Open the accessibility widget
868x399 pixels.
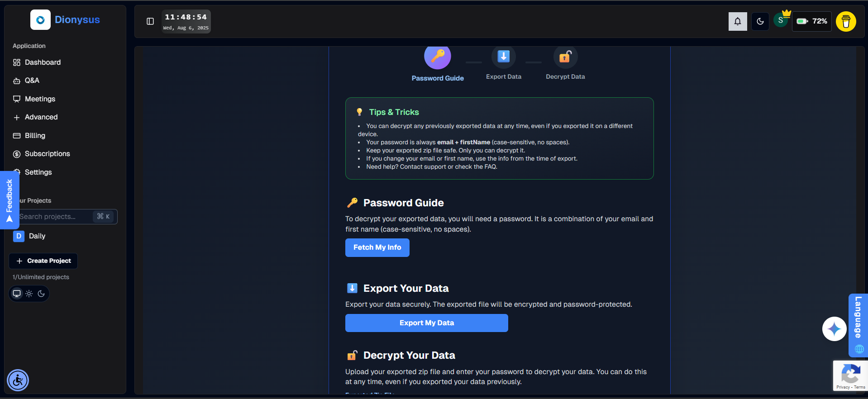pyautogui.click(x=18, y=380)
